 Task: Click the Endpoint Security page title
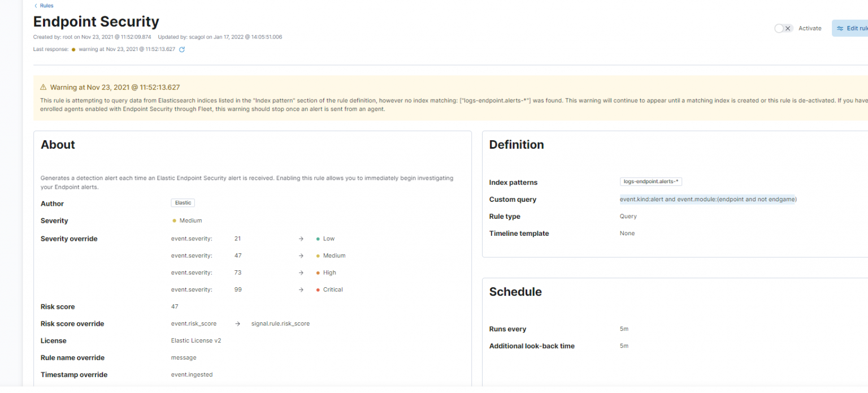click(96, 21)
